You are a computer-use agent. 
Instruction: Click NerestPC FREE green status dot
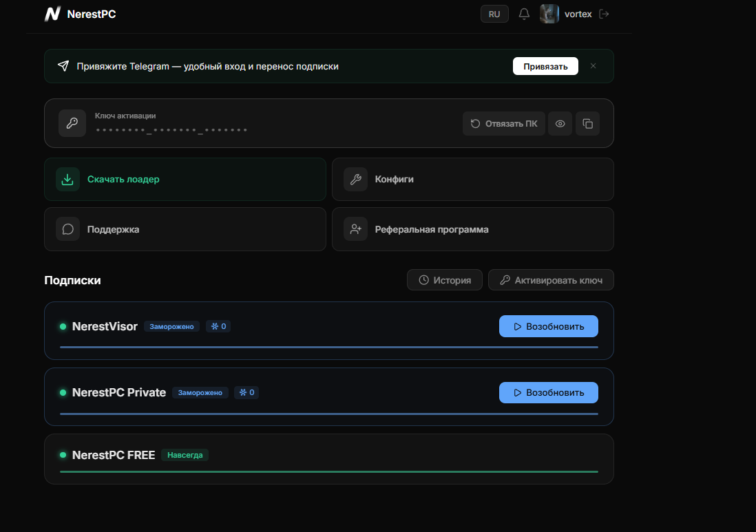(63, 455)
